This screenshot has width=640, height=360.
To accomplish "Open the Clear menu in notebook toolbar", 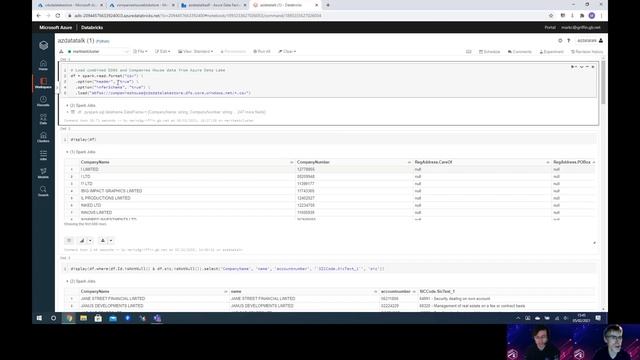I will click(287, 51).
